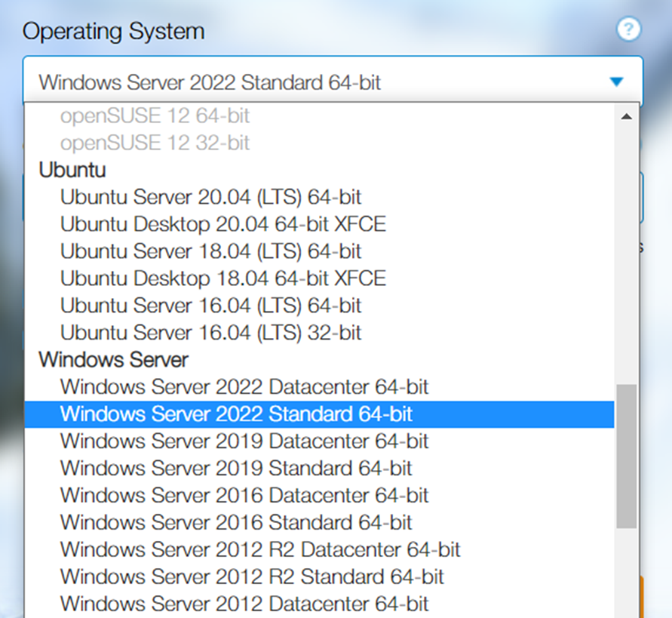Select Ubuntu Server 18.04 (LTS) 64-bit

click(x=319, y=251)
